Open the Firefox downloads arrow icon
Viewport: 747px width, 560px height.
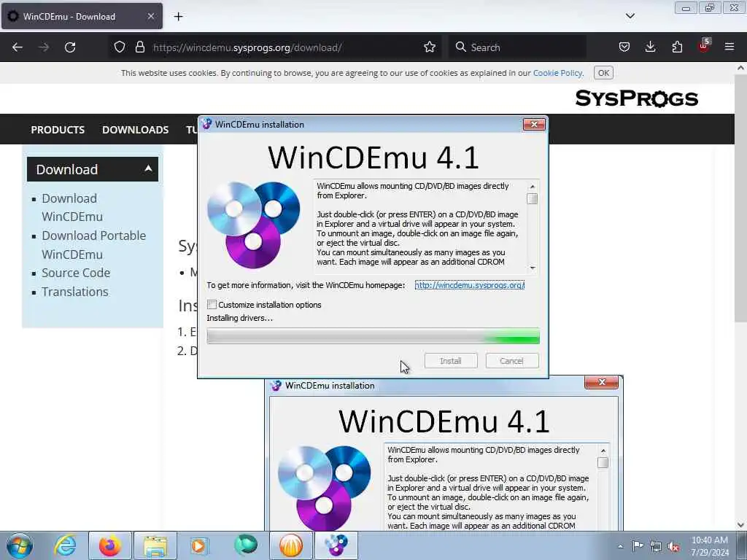coord(650,47)
